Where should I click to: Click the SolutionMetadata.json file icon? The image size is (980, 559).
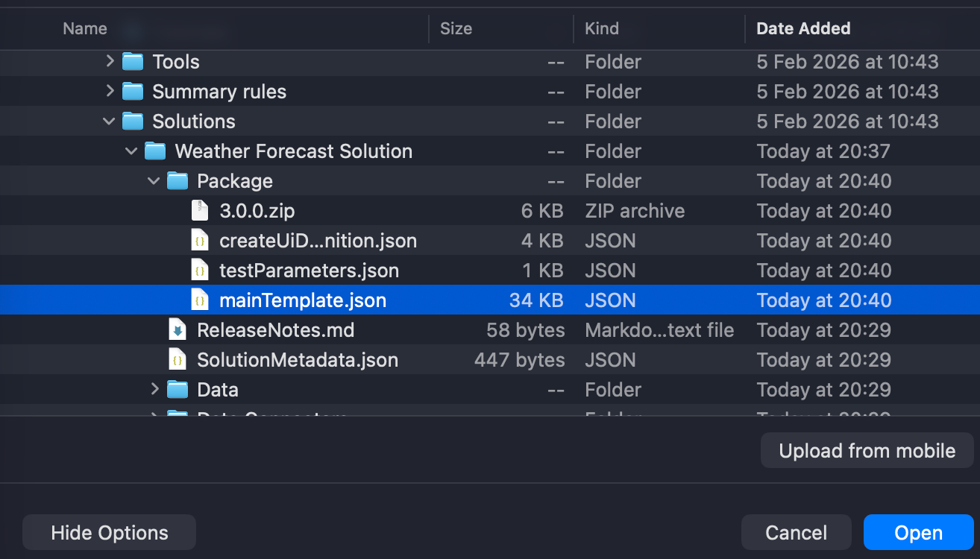[178, 360]
